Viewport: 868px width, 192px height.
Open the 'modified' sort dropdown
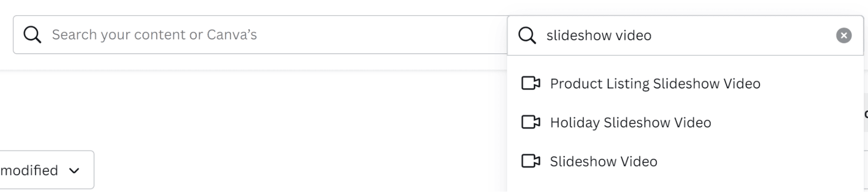coord(43,170)
